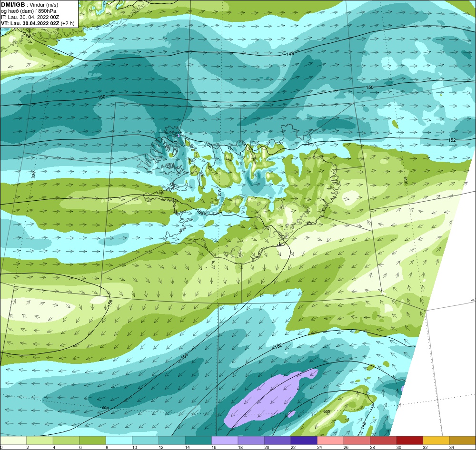Click the legend tick value "32"
Image resolution: width=476 pixels, height=450 pixels.
pos(425,447)
